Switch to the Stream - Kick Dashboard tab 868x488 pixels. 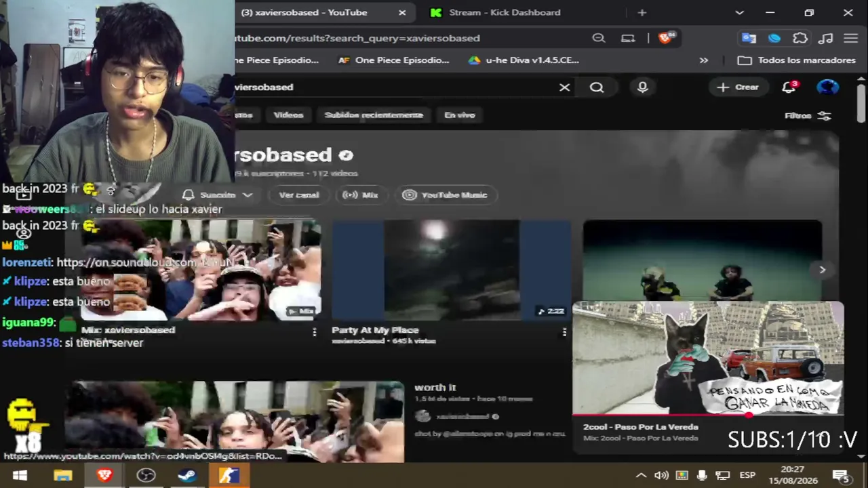coord(505,12)
